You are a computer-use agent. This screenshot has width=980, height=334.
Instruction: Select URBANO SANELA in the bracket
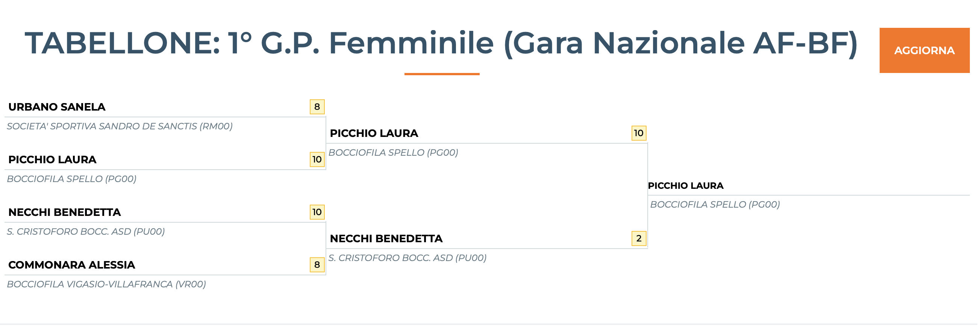[56, 107]
